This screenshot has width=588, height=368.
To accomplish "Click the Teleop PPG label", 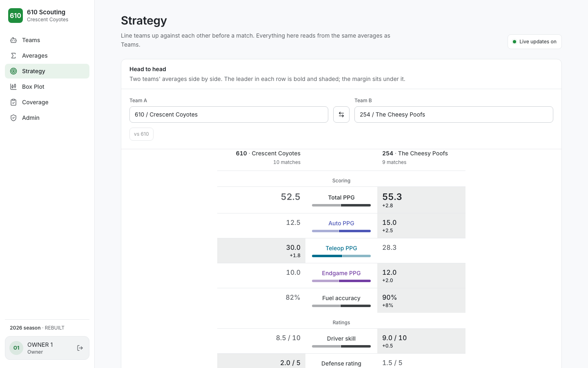I will (341, 248).
